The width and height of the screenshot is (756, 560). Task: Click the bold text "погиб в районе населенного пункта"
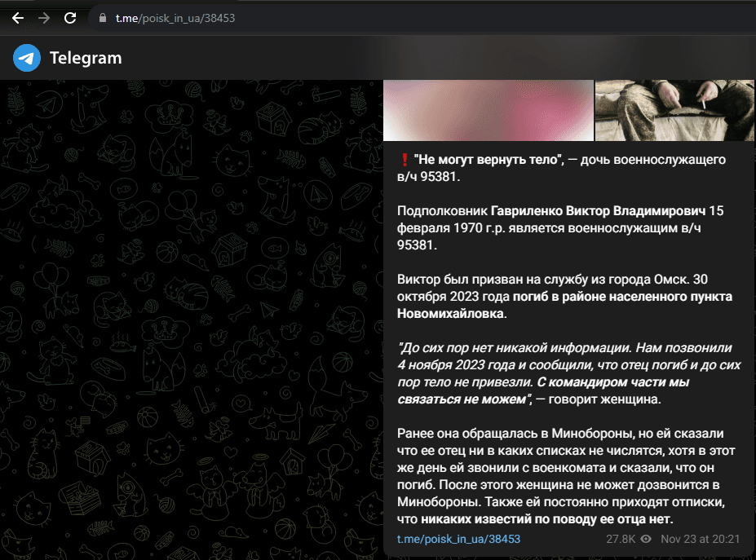(622, 297)
